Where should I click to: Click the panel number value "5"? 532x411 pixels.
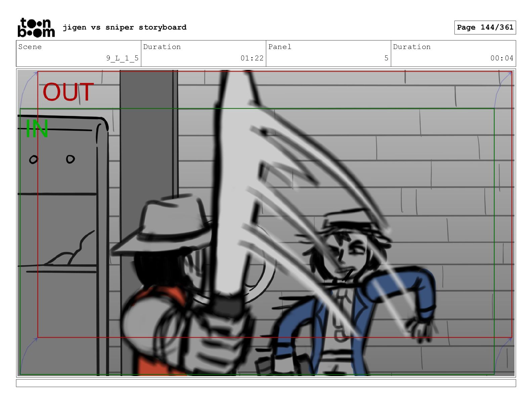386,58
